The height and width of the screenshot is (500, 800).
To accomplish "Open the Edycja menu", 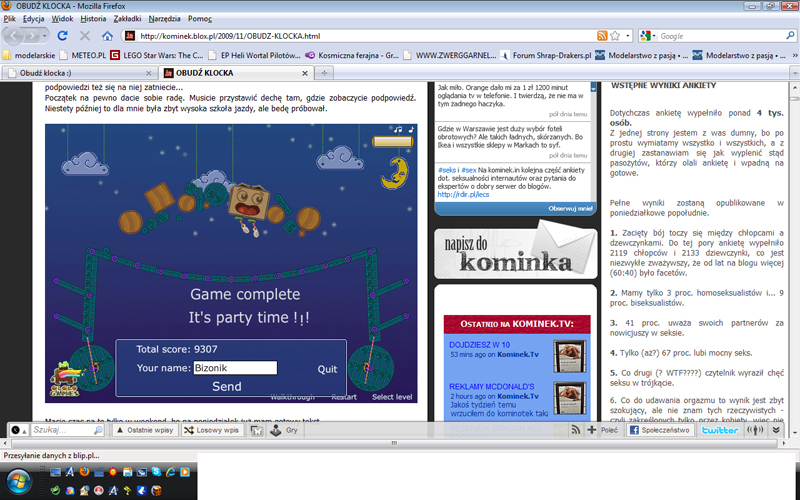I will 34,19.
